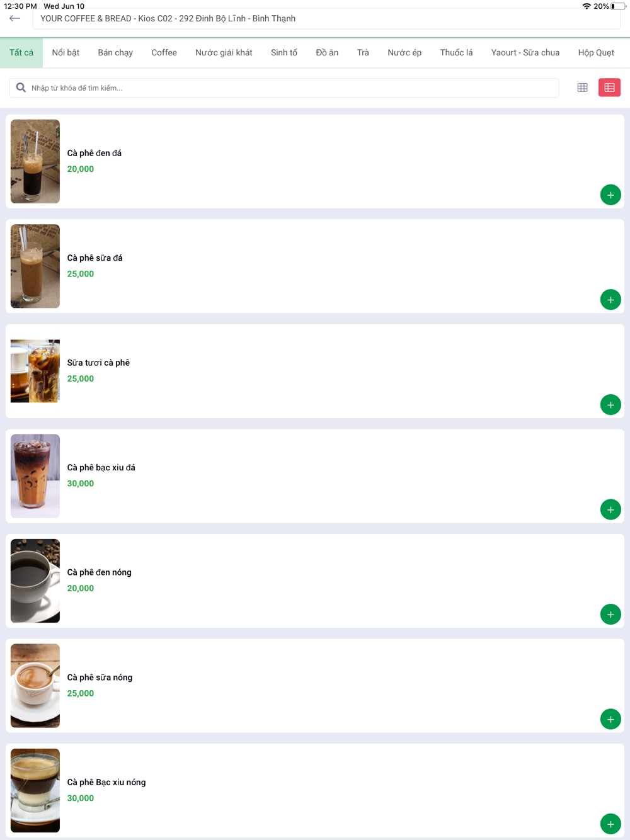The image size is (630, 840).
Task: Open the Cà phê đen đá thumbnail
Action: click(x=35, y=161)
